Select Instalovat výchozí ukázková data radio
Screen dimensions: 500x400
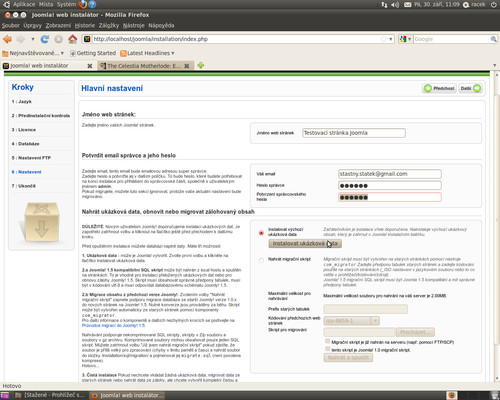[x=261, y=233]
